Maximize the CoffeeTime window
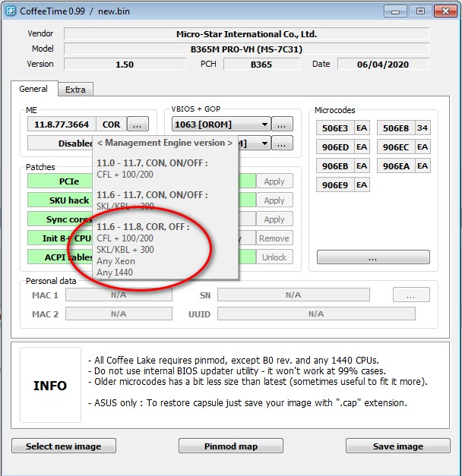Viewport: 462px width, 476px height. point(420,11)
